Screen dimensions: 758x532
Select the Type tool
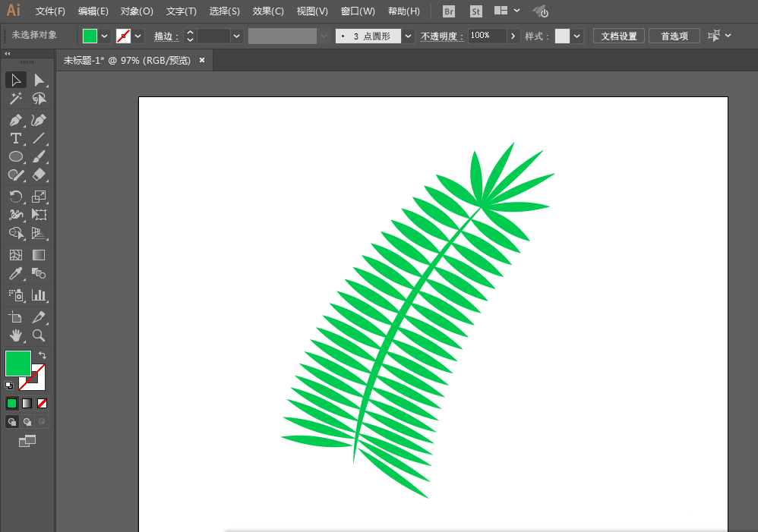click(15, 138)
